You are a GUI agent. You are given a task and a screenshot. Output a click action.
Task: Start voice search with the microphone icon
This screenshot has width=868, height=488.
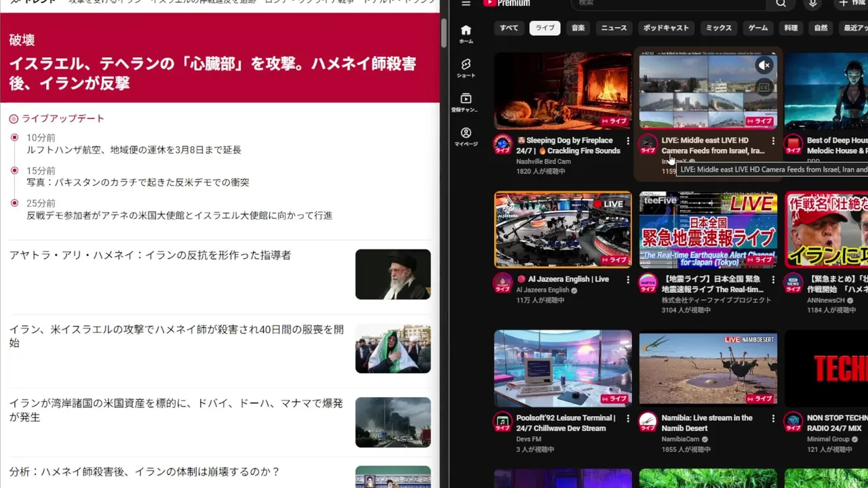[x=812, y=3]
